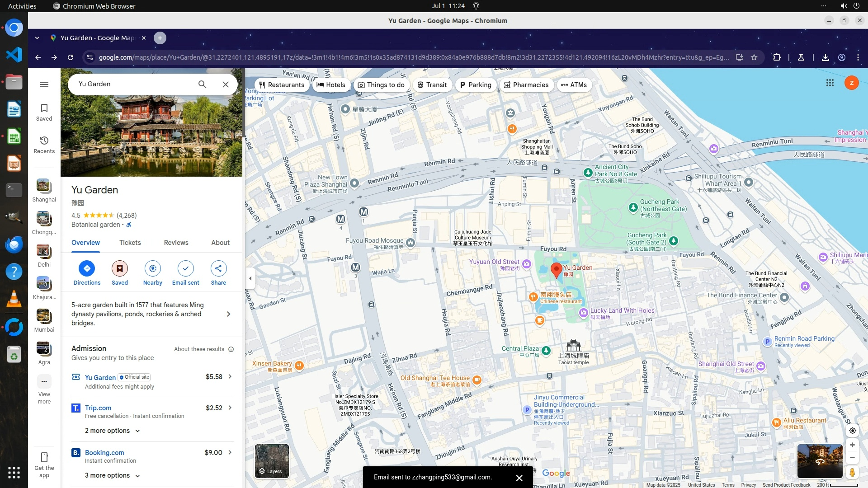Expand 3 more options under Booking.com

pos(112,475)
